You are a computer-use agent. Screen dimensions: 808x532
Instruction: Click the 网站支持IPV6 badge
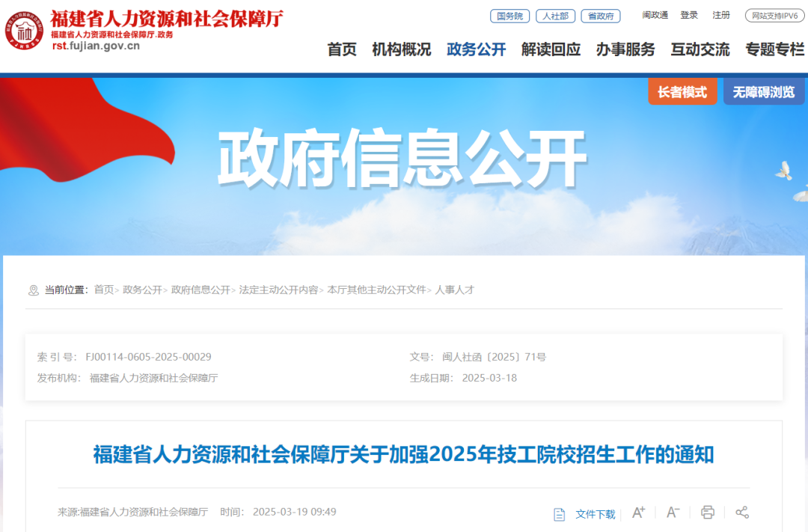click(774, 16)
